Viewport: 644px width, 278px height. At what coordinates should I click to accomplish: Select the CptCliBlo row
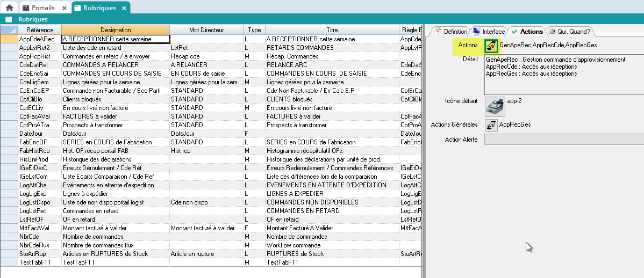[x=33, y=99]
